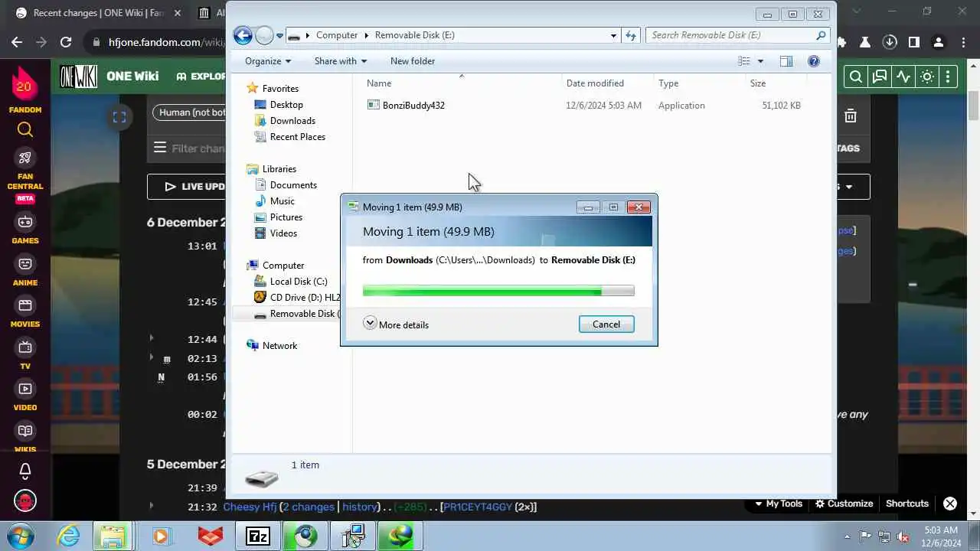Open recent pages dropdown beside forward button
The height and width of the screenshot is (551, 980).
(x=280, y=35)
